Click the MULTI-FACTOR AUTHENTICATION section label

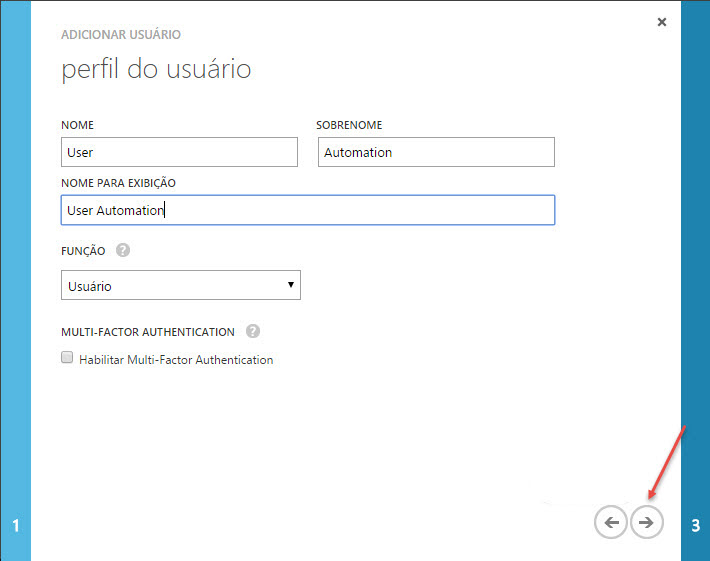148,332
